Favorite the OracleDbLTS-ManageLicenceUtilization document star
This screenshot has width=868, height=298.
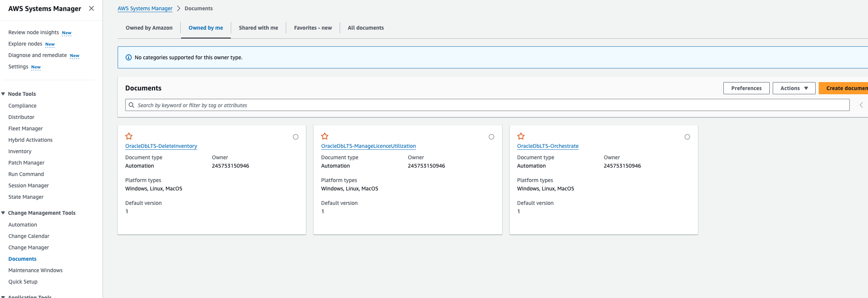[325, 136]
